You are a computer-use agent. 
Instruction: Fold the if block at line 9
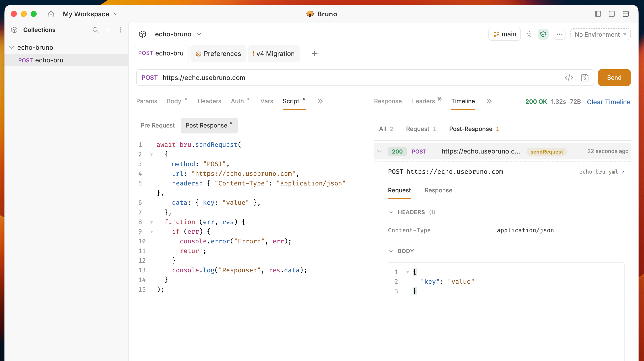point(151,232)
